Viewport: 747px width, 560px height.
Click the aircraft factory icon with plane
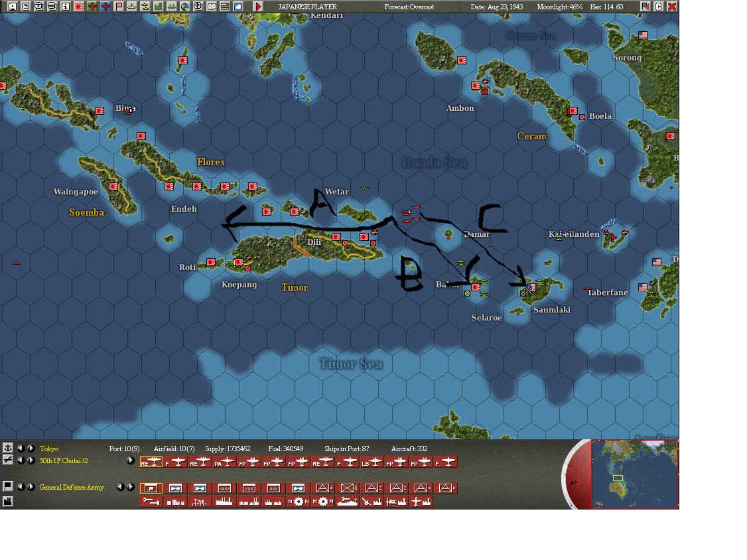[421, 502]
